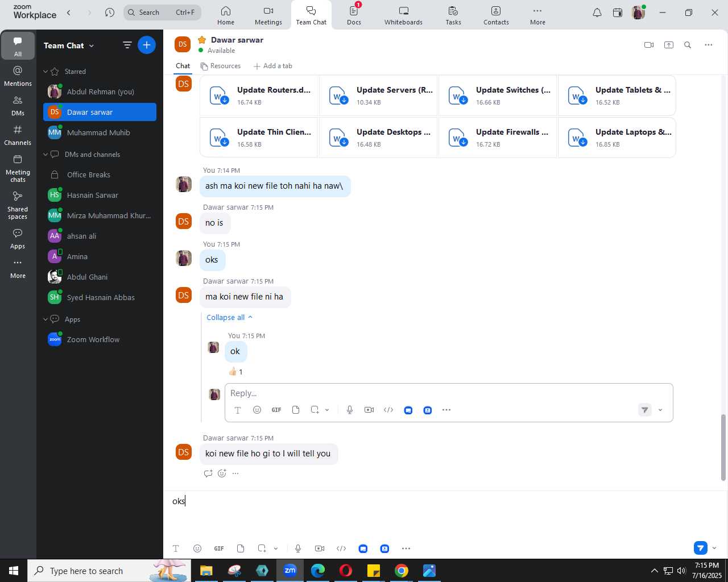Open the Update Firewalls file attachment

point(498,138)
